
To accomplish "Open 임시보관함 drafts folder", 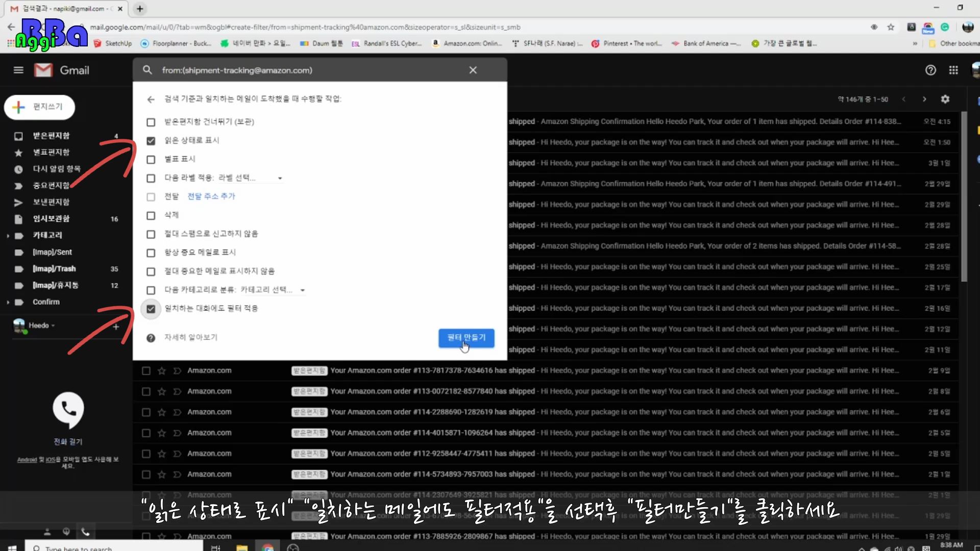I will pyautogui.click(x=51, y=219).
